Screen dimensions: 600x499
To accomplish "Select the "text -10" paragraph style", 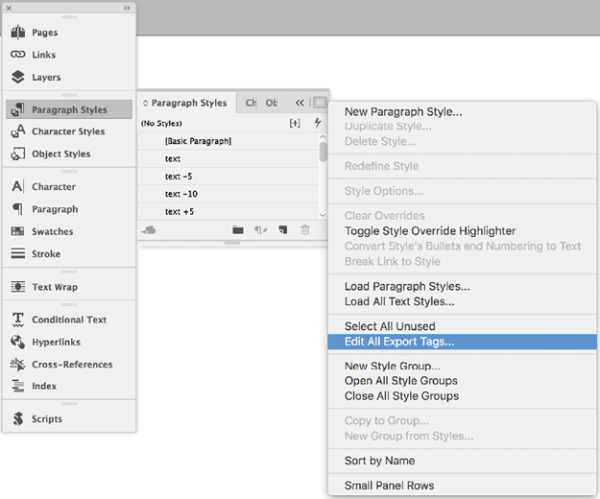I will pos(182,194).
